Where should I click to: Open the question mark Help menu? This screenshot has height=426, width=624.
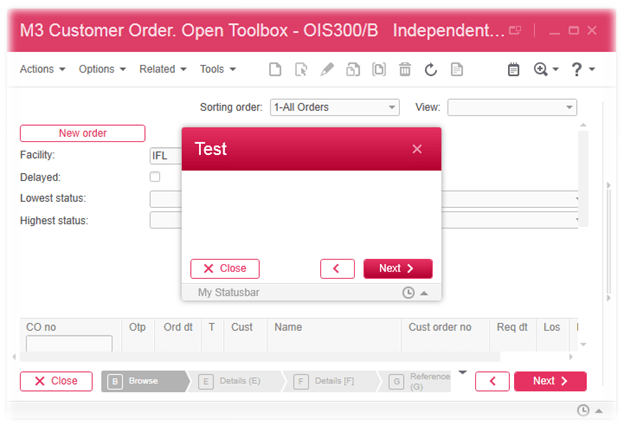click(577, 70)
